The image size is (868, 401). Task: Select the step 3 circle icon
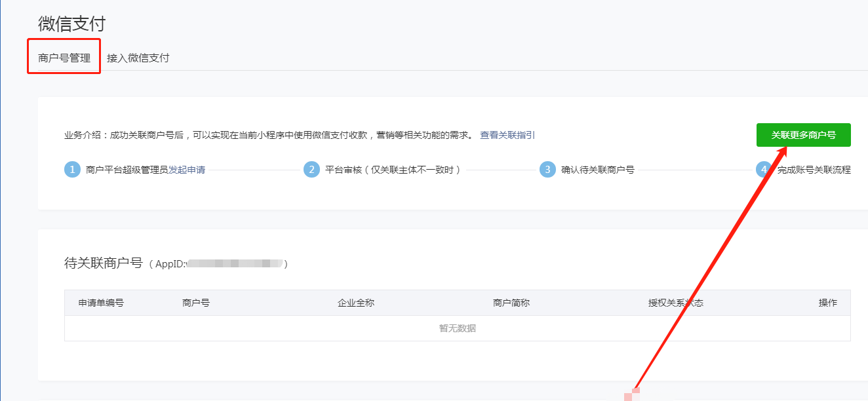click(x=547, y=170)
